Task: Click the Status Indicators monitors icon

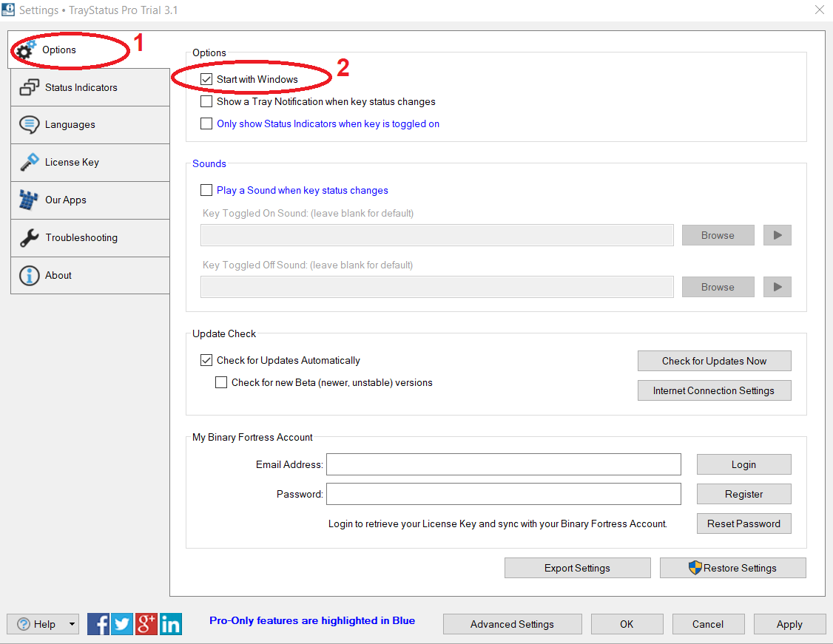Action: click(29, 87)
